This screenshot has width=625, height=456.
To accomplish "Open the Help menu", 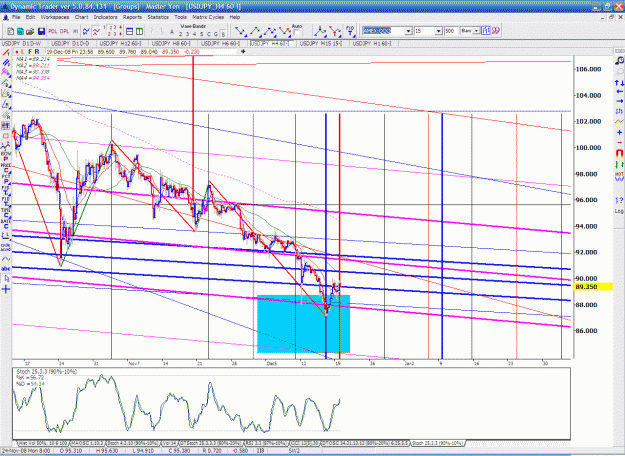I will [235, 17].
